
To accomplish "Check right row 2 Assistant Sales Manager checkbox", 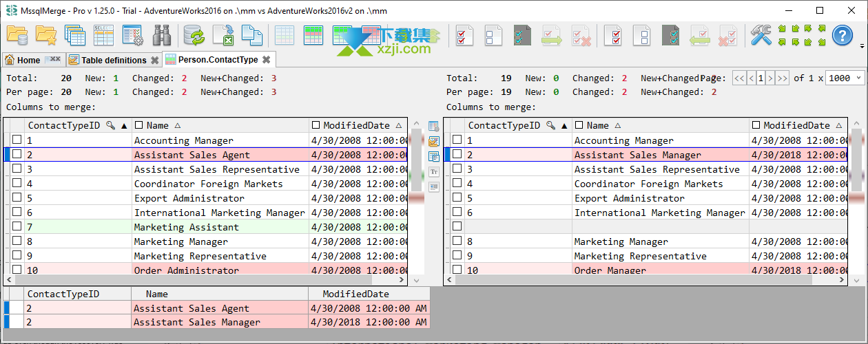I will pos(457,155).
